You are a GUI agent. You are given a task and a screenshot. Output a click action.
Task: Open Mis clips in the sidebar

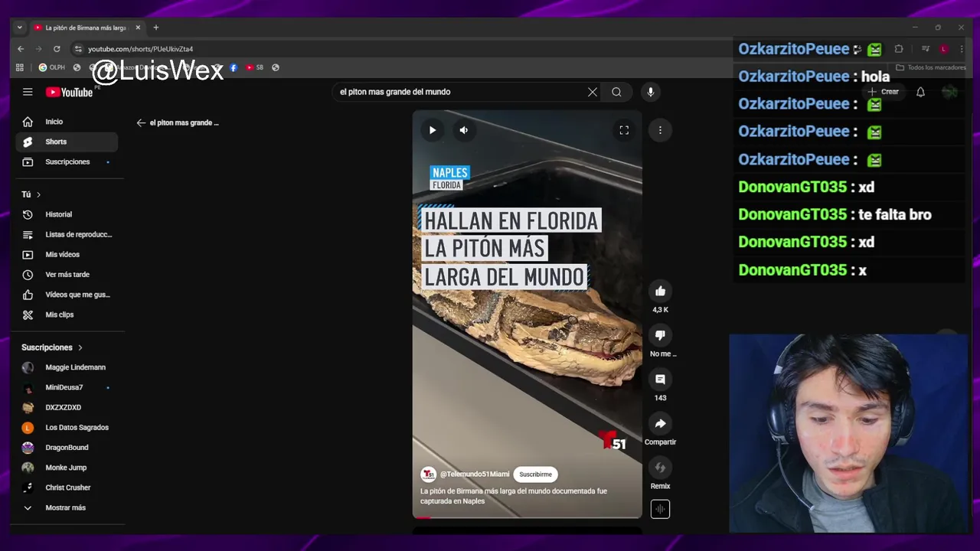[67, 315]
